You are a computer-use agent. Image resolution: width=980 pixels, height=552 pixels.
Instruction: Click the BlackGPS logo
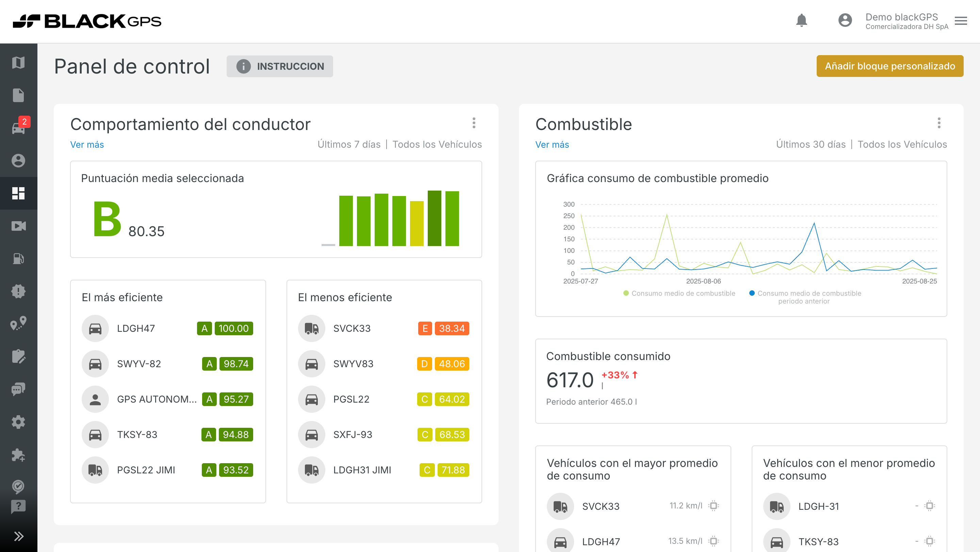(x=87, y=21)
